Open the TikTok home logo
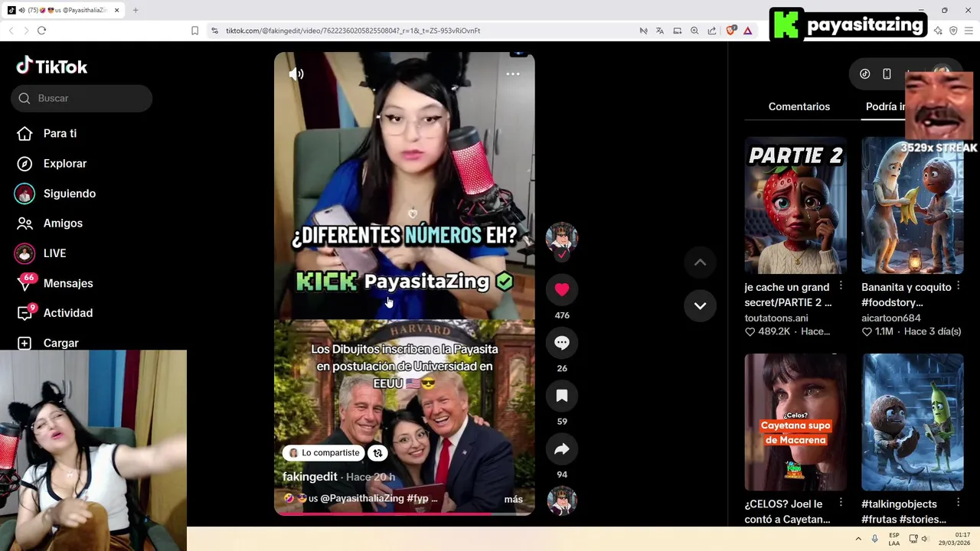This screenshot has width=980, height=551. click(x=52, y=67)
